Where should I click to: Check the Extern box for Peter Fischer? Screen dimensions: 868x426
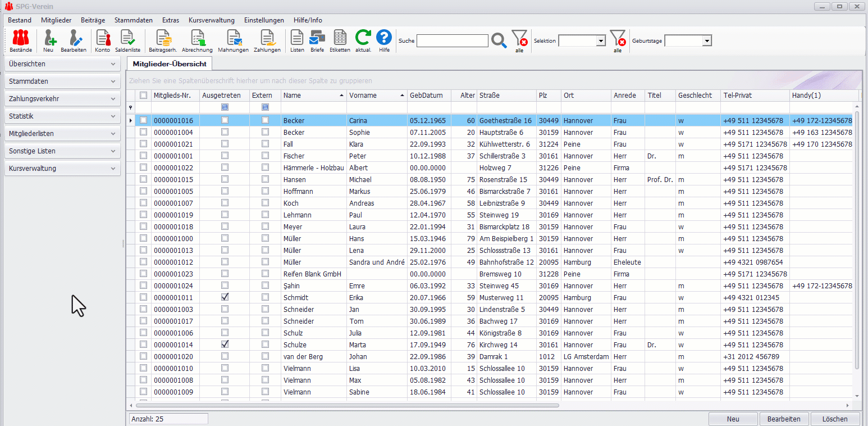tap(265, 156)
